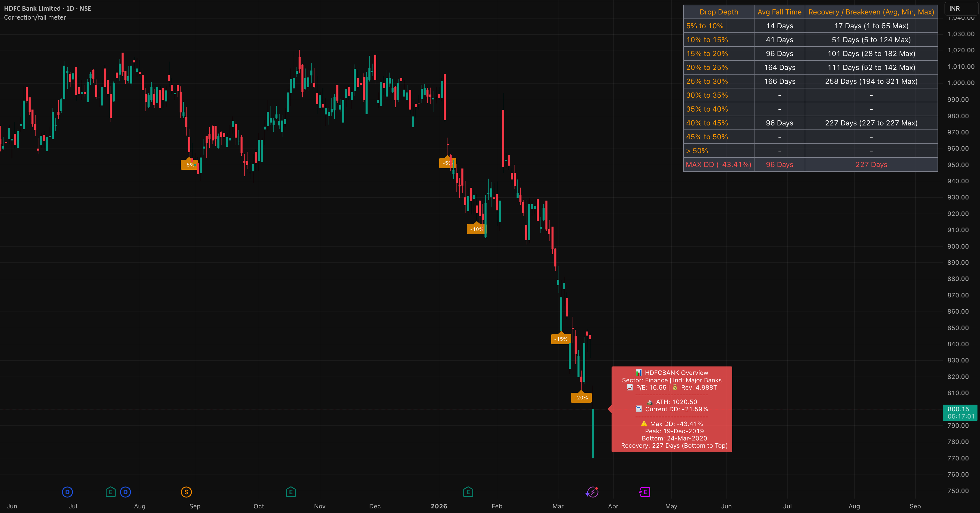Click the green earnings icon left of the Aug dividend icon
This screenshot has height=513, width=980.
coord(110,492)
